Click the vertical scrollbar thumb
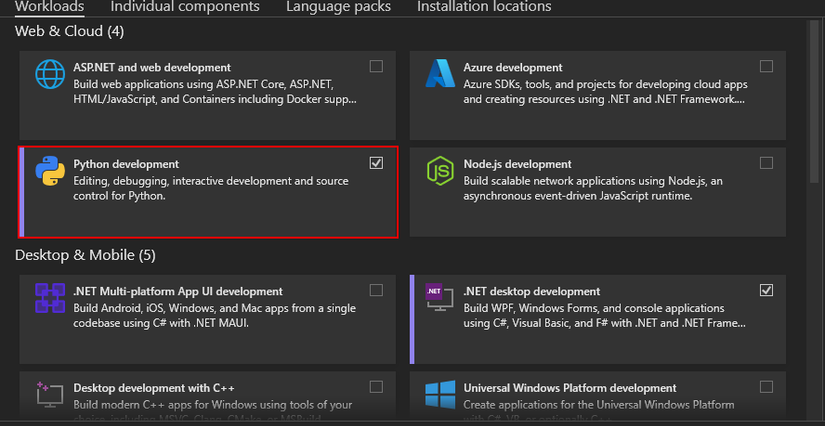825x426 pixels. (814, 103)
